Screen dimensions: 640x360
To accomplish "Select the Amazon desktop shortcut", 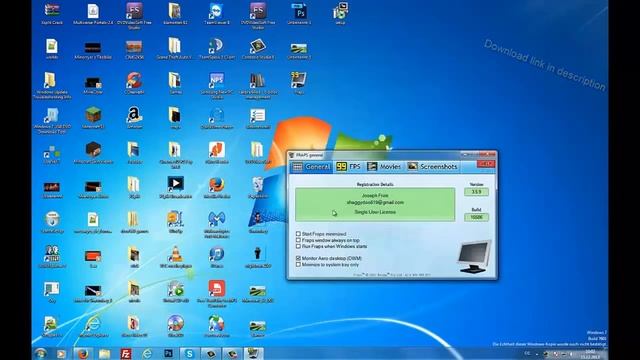I will tap(134, 118).
